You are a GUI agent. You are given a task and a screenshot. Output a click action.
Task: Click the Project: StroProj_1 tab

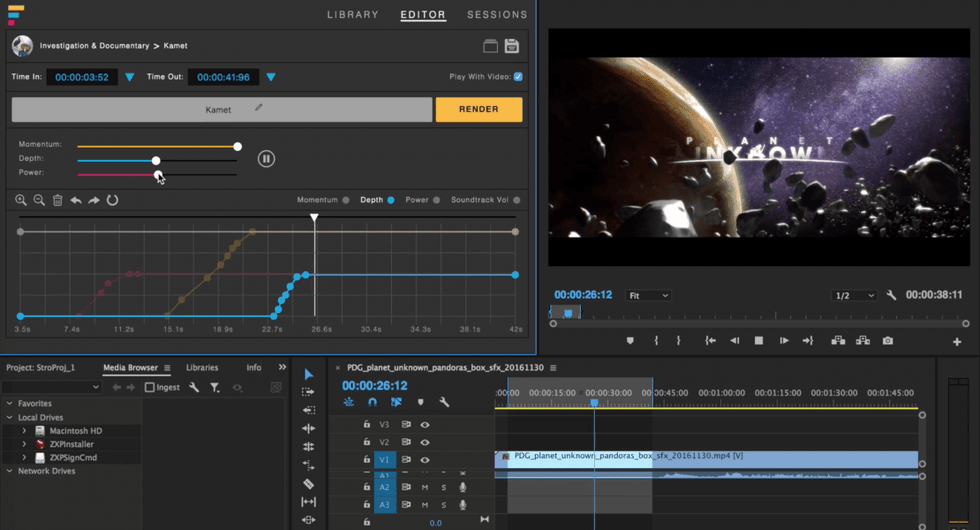[x=41, y=368]
